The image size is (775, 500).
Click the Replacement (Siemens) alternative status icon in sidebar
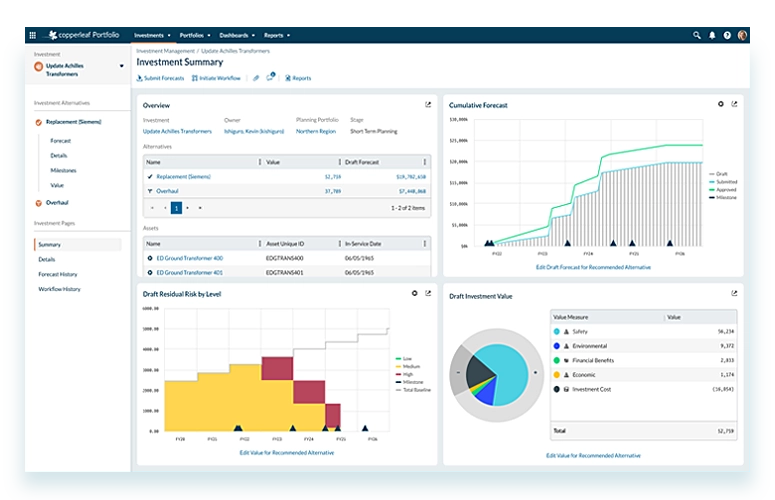[39, 122]
